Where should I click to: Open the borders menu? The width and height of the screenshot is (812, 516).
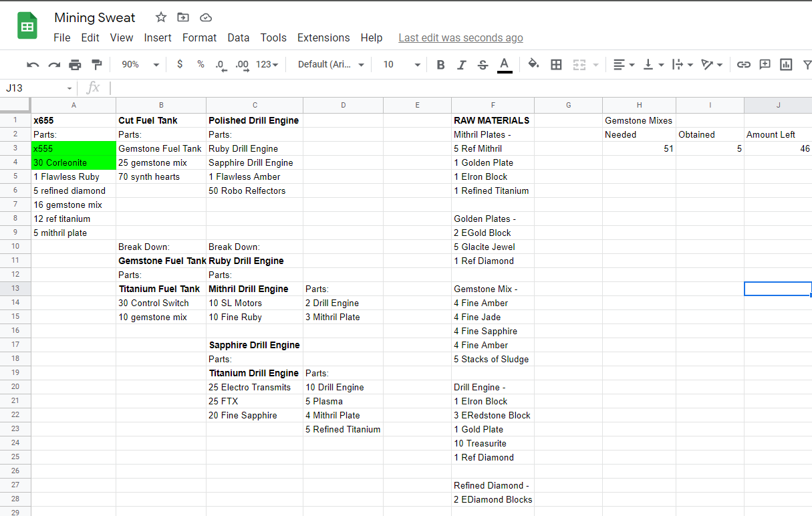(x=556, y=64)
